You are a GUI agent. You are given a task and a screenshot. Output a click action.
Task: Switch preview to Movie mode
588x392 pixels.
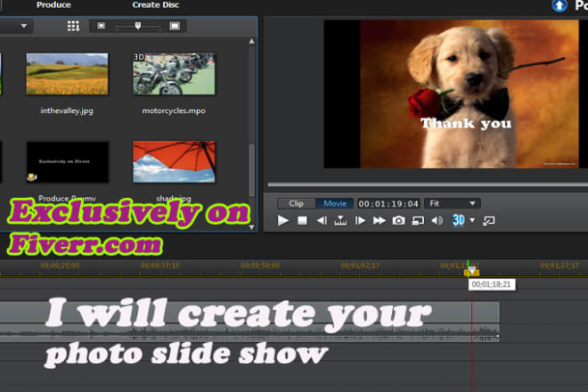334,203
